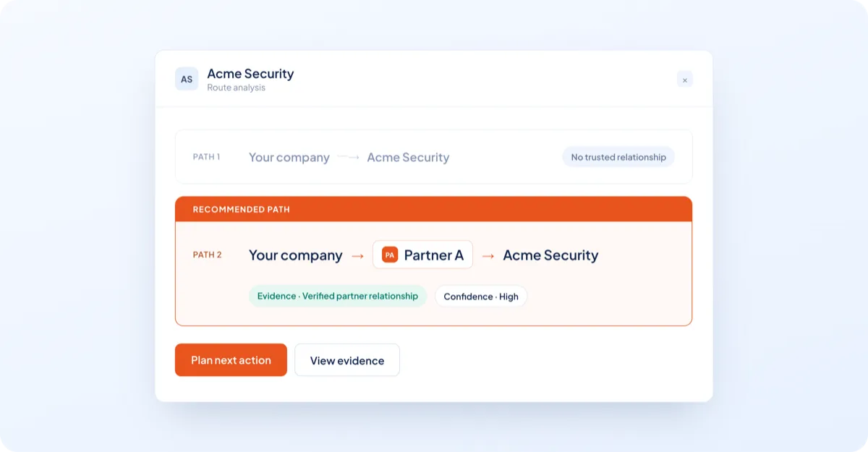Click Acme Security text in Path 1
This screenshot has width=868, height=452.
[408, 158]
